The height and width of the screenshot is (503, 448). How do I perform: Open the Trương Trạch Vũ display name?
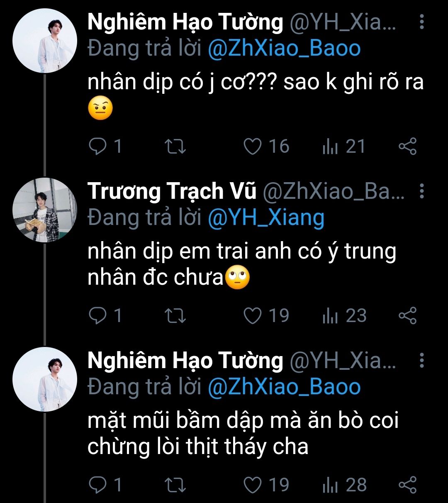172,191
